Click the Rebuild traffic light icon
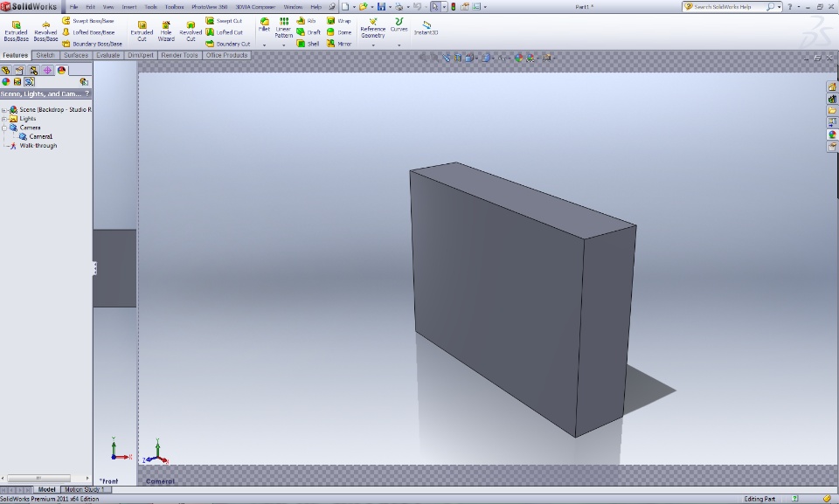The height and width of the screenshot is (504, 839). click(x=454, y=7)
